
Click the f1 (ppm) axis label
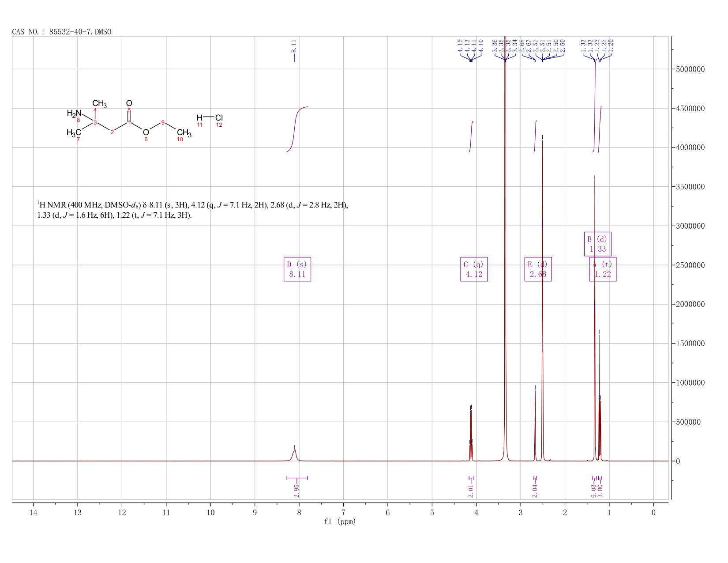340,521
